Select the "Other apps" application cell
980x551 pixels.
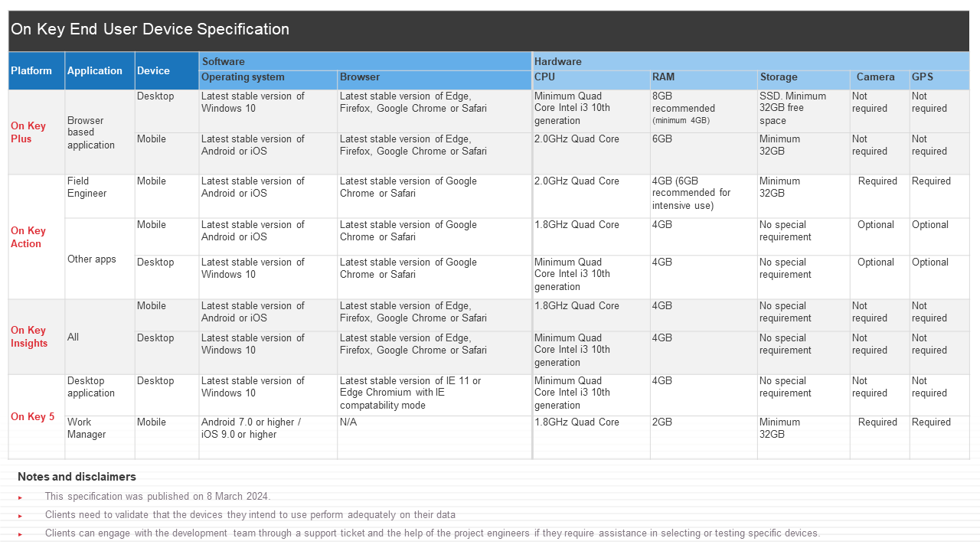pyautogui.click(x=100, y=259)
